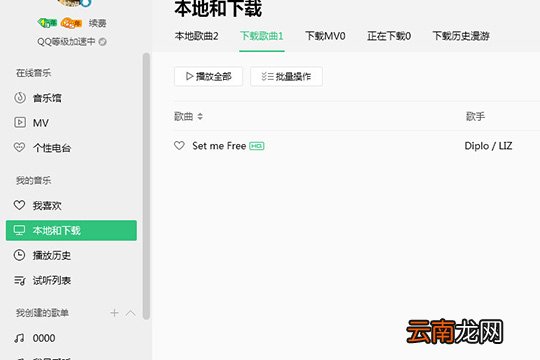Favorite Set me Free with heart
Image resolution: width=540 pixels, height=360 pixels.
179,145
